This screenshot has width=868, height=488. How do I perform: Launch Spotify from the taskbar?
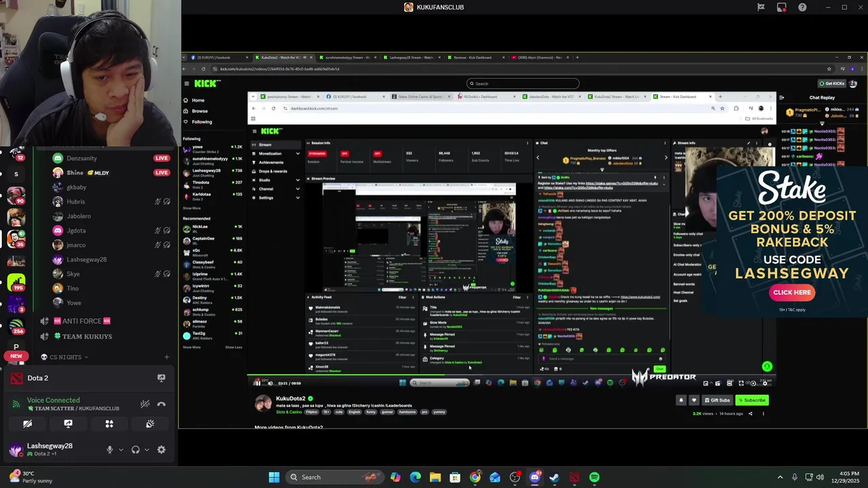594,477
